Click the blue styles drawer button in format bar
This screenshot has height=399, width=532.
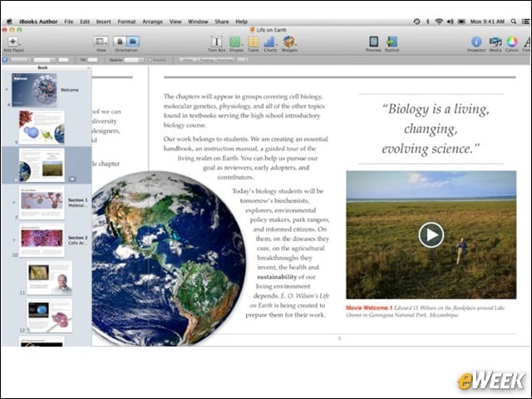[5, 60]
